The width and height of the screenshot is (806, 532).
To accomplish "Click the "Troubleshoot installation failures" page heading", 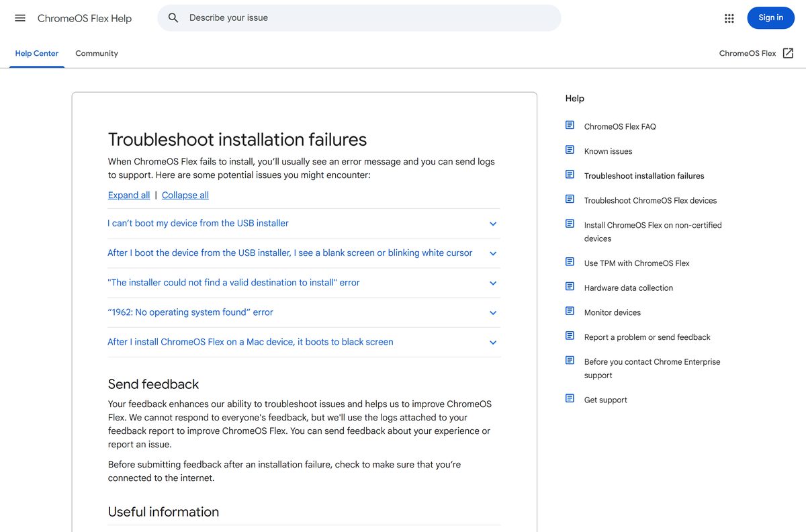I will (x=238, y=140).
